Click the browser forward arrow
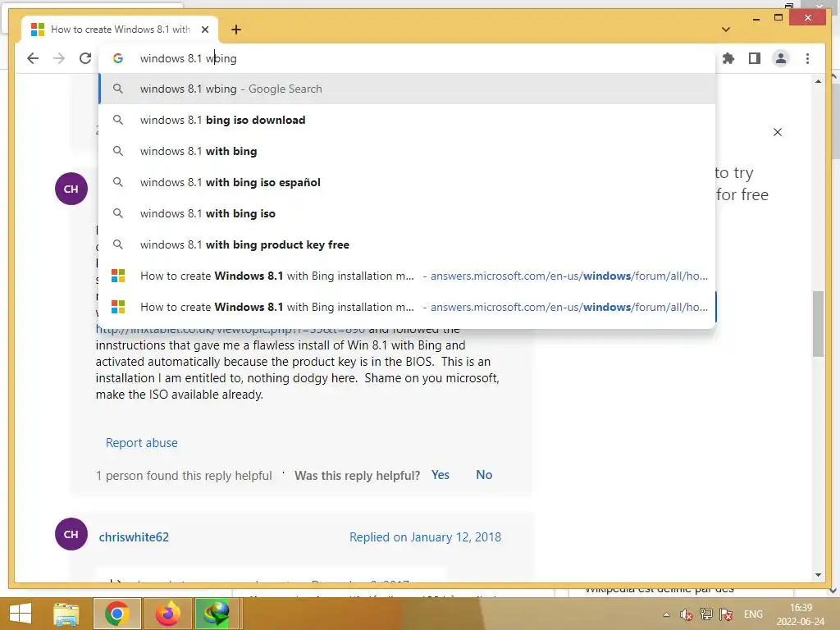 pyautogui.click(x=59, y=58)
